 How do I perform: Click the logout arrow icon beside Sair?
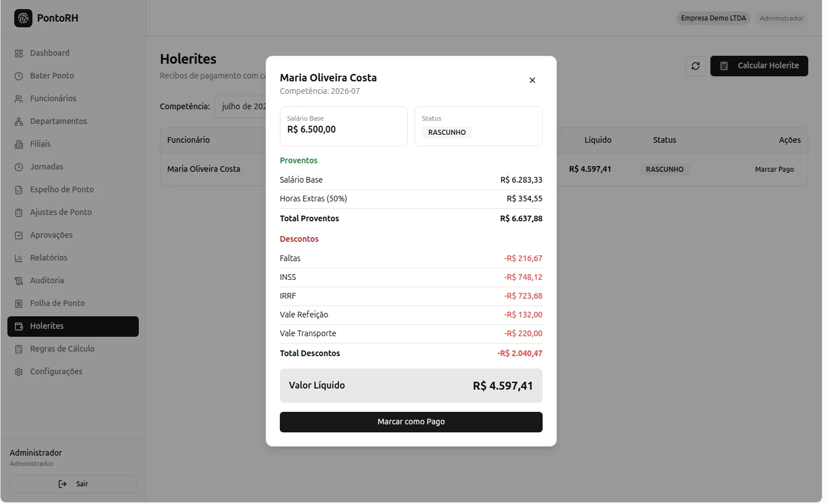click(63, 484)
